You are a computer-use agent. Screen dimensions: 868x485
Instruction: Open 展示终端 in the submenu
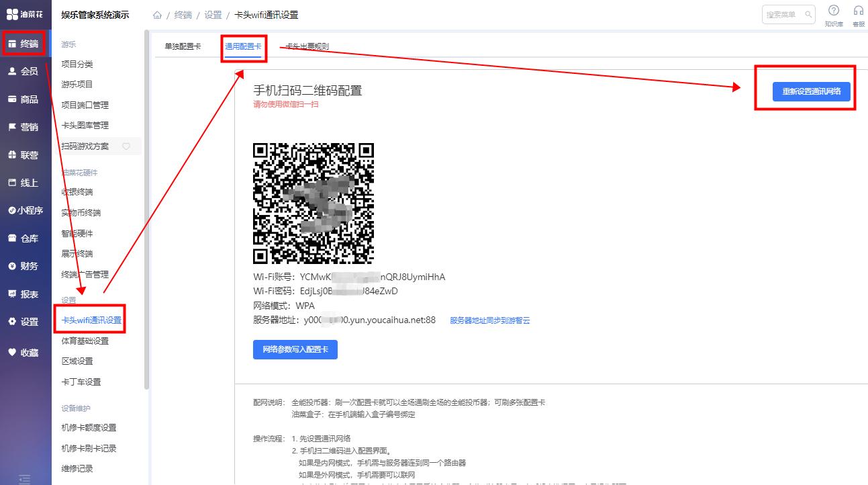pos(77,253)
